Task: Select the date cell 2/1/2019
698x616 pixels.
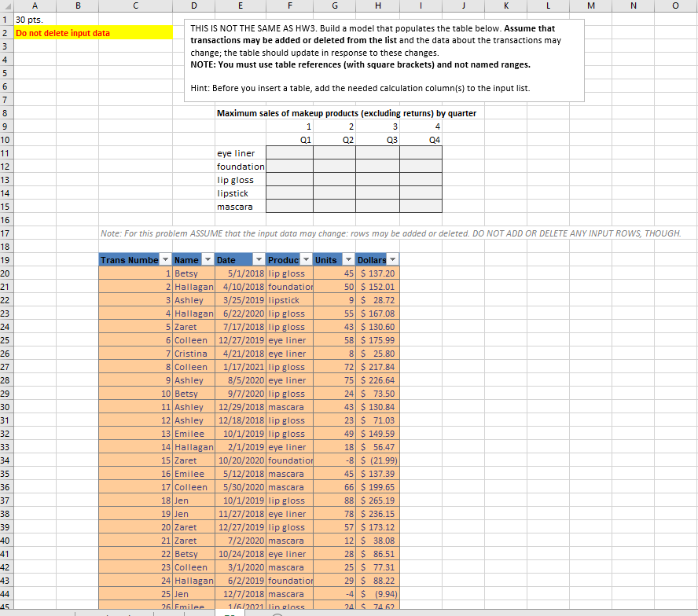Action: click(241, 447)
